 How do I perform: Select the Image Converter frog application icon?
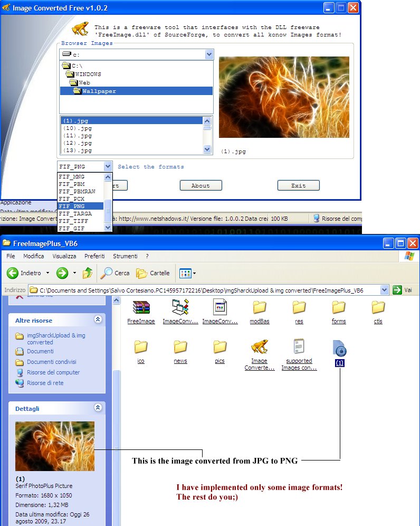pyautogui.click(x=259, y=347)
